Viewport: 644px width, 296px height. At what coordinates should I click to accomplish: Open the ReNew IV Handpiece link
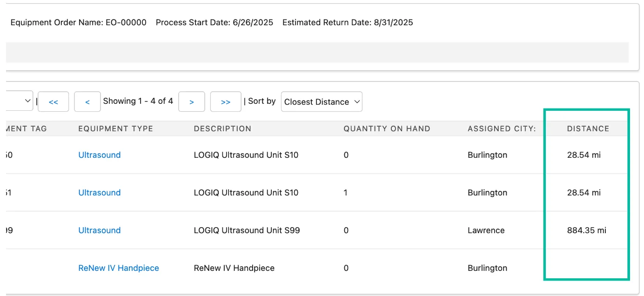pos(119,268)
